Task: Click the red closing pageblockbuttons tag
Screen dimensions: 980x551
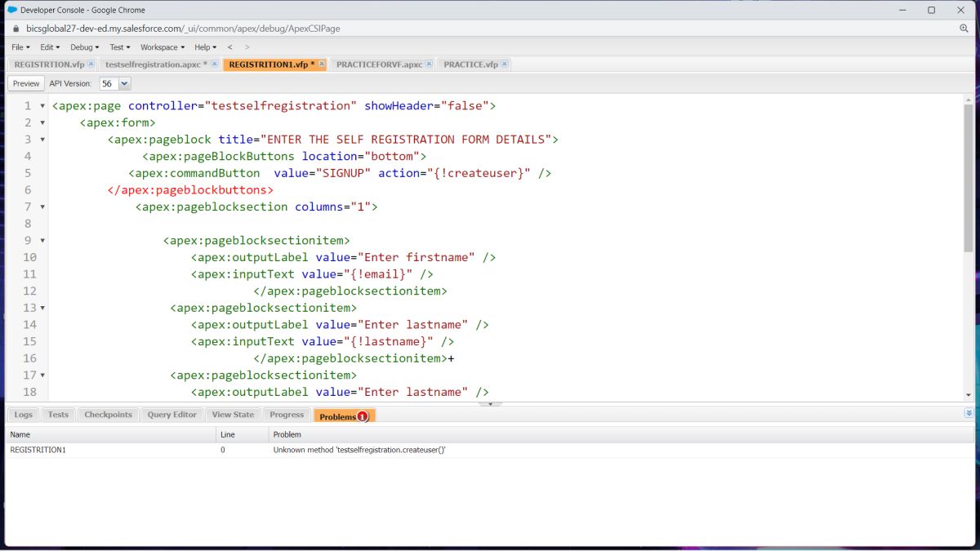Action: point(190,190)
